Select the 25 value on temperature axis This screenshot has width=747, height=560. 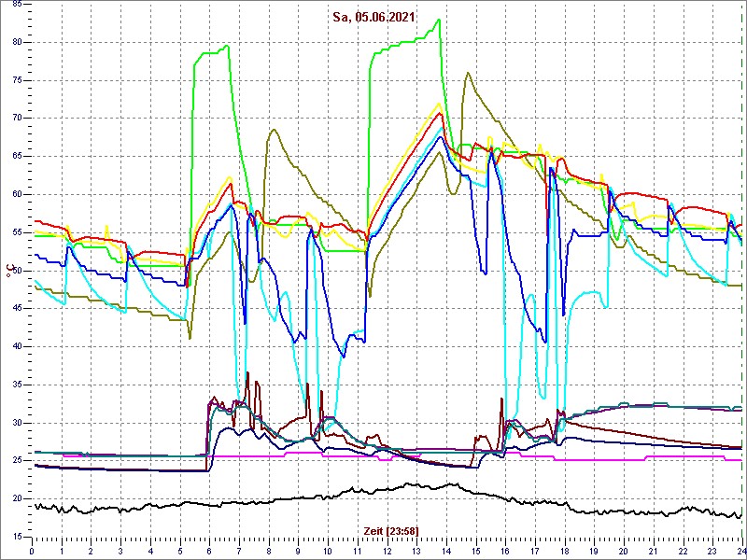click(x=17, y=460)
